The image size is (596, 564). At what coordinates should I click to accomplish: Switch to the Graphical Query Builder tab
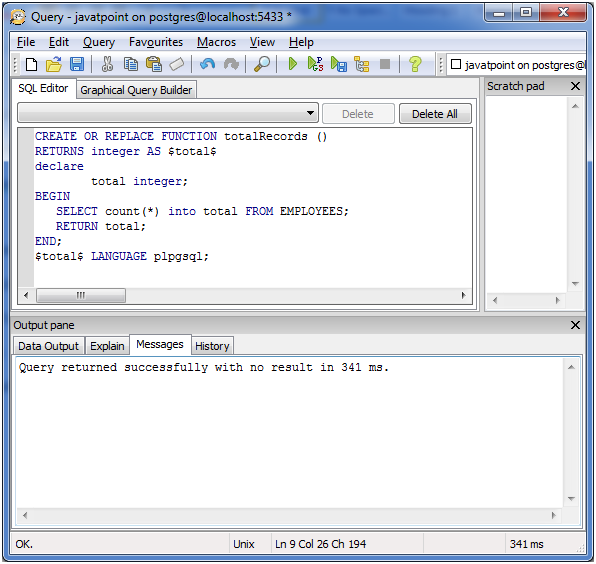point(136,90)
